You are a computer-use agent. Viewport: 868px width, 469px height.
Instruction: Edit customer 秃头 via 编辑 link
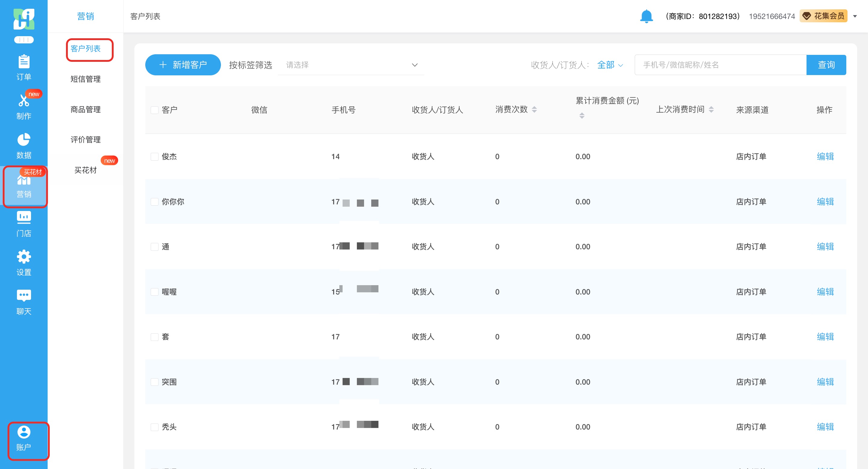click(825, 427)
